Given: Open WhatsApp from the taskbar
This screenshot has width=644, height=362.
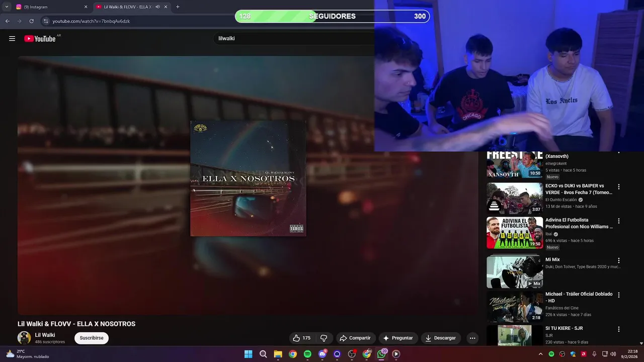Looking at the screenshot, I should [x=382, y=354].
